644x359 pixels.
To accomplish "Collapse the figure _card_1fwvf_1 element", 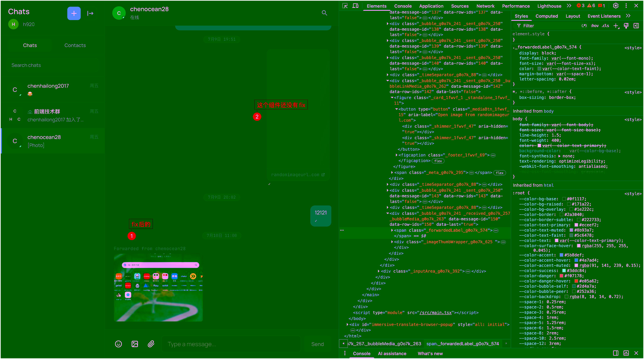I will (392, 98).
